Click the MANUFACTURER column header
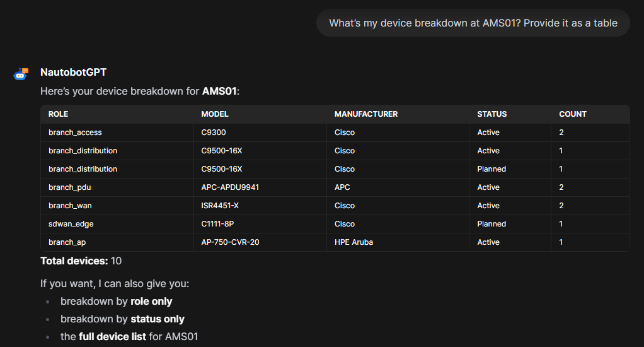644x347 pixels. pyautogui.click(x=365, y=114)
